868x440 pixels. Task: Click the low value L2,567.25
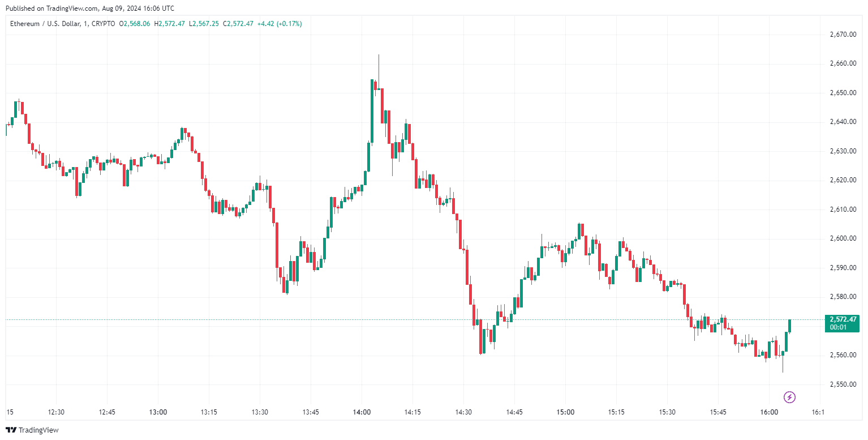click(204, 24)
